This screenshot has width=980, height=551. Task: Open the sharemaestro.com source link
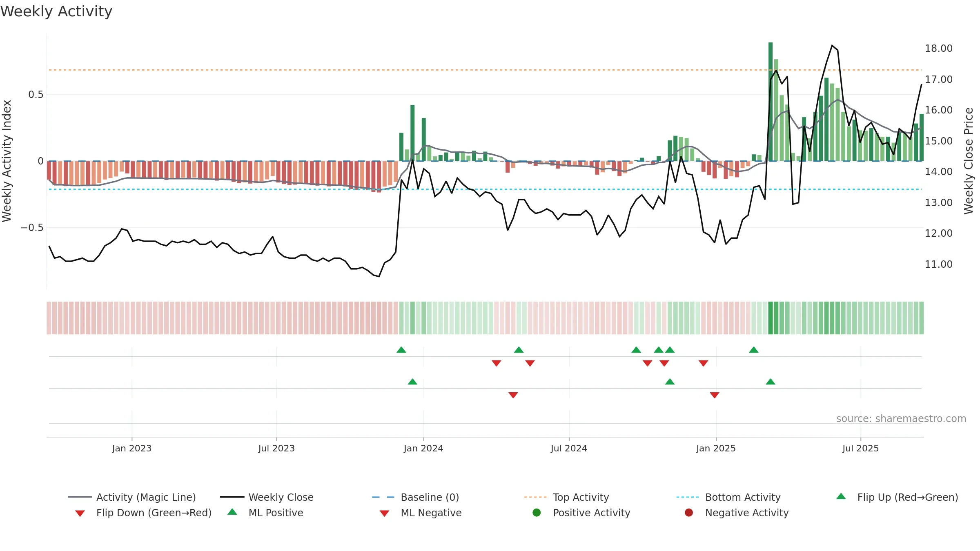901,418
